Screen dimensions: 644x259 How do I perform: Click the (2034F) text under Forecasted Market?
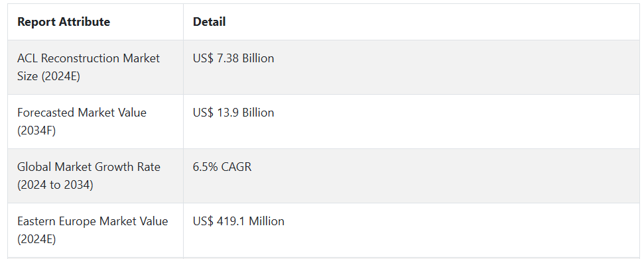[36, 130]
